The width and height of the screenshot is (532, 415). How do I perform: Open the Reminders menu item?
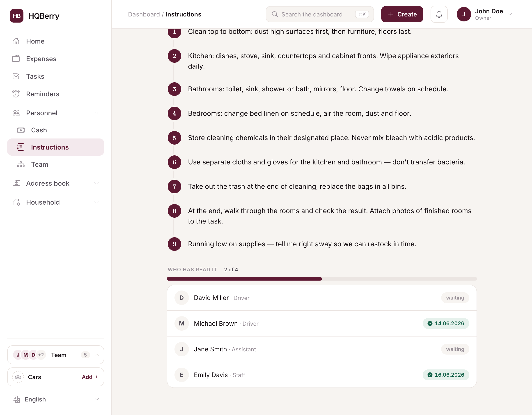pos(55,94)
